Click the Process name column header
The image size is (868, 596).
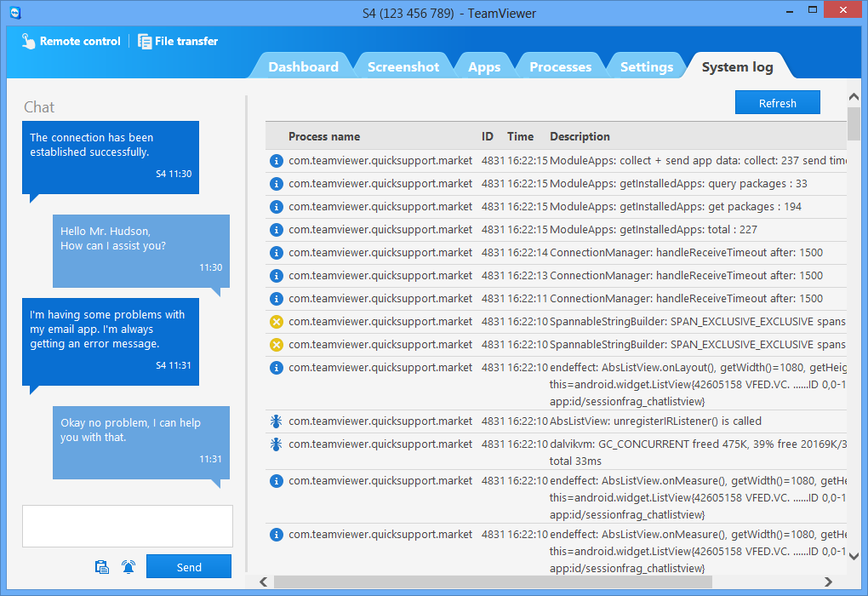pos(324,136)
